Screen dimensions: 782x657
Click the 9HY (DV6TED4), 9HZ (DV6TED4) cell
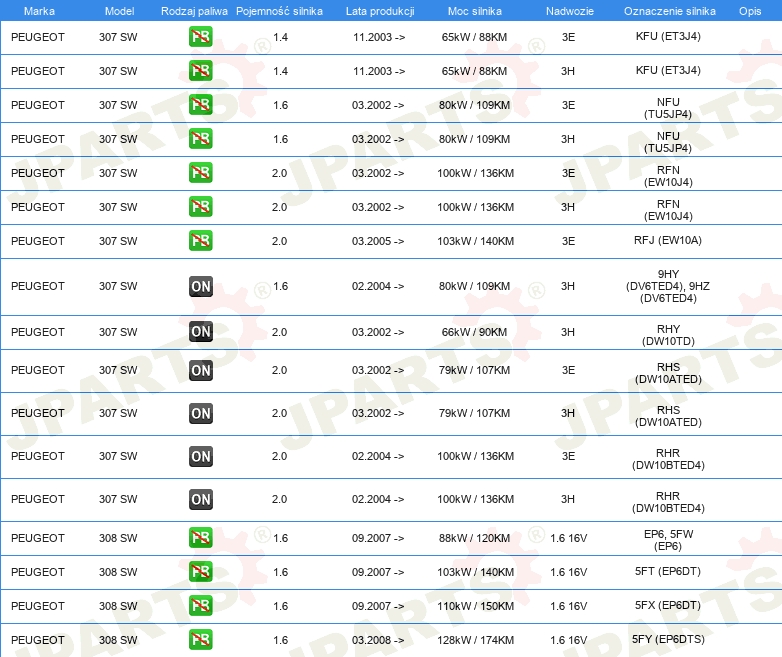click(668, 286)
